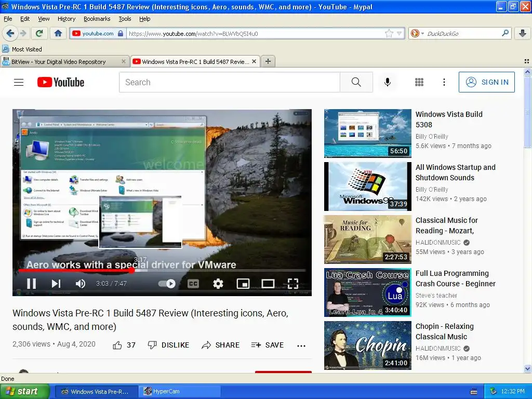Enter full screen video
The height and width of the screenshot is (399, 532).
point(293,283)
